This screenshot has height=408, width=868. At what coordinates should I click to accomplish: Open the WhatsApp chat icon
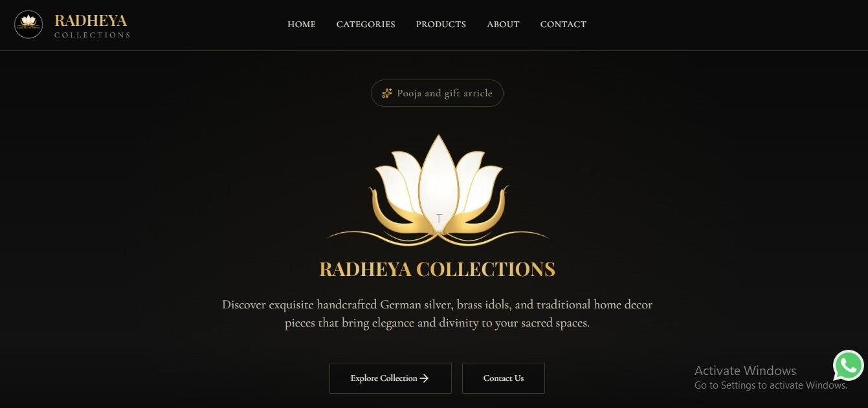849,366
